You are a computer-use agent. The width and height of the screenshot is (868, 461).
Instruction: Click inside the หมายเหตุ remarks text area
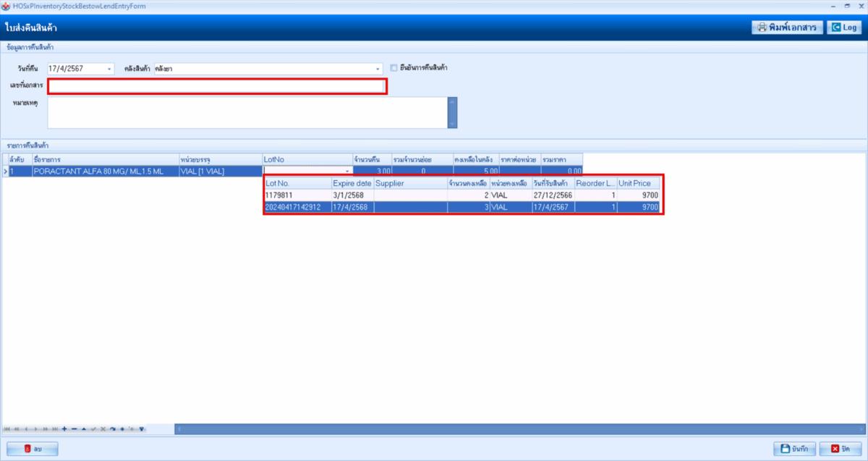point(246,112)
